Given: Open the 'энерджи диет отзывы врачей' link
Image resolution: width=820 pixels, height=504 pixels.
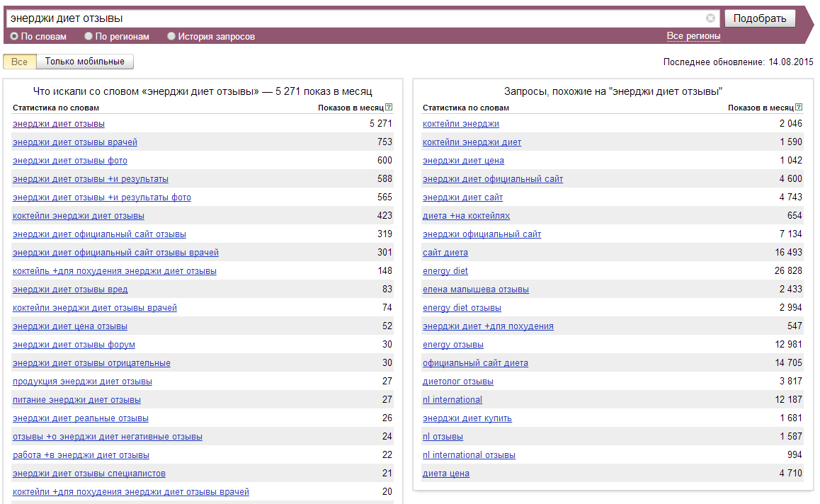Looking at the screenshot, I should click(x=75, y=142).
